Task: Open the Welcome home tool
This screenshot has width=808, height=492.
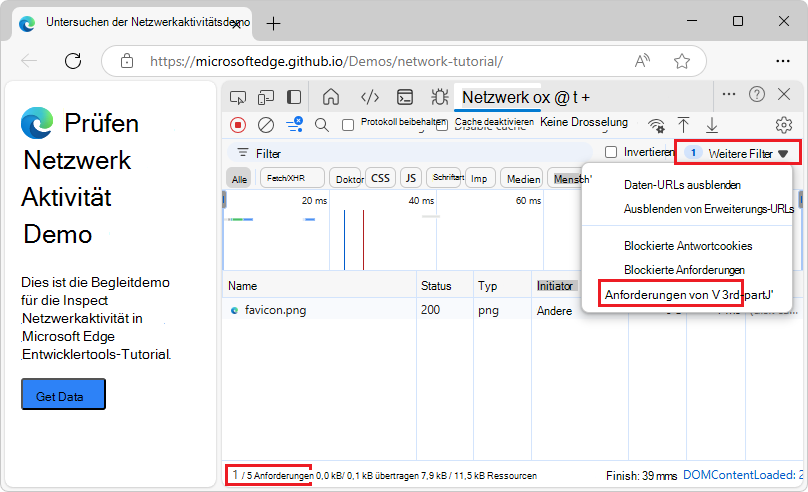Action: 331,97
